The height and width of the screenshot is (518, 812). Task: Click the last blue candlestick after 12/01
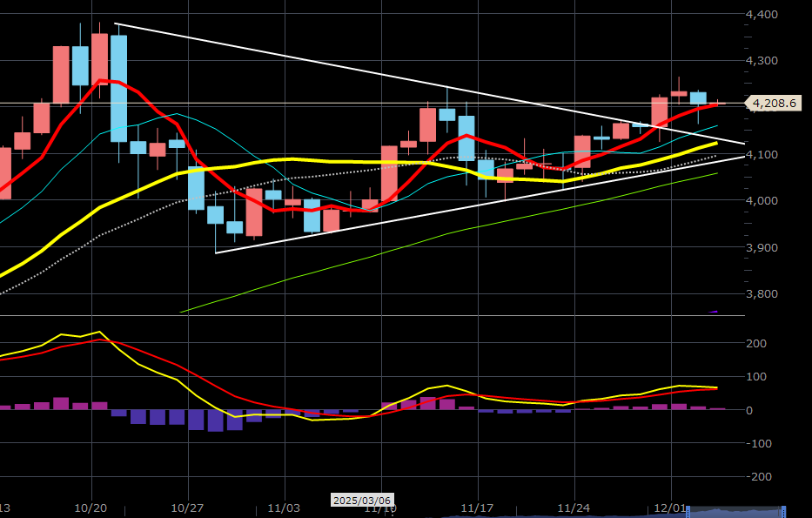(x=698, y=98)
